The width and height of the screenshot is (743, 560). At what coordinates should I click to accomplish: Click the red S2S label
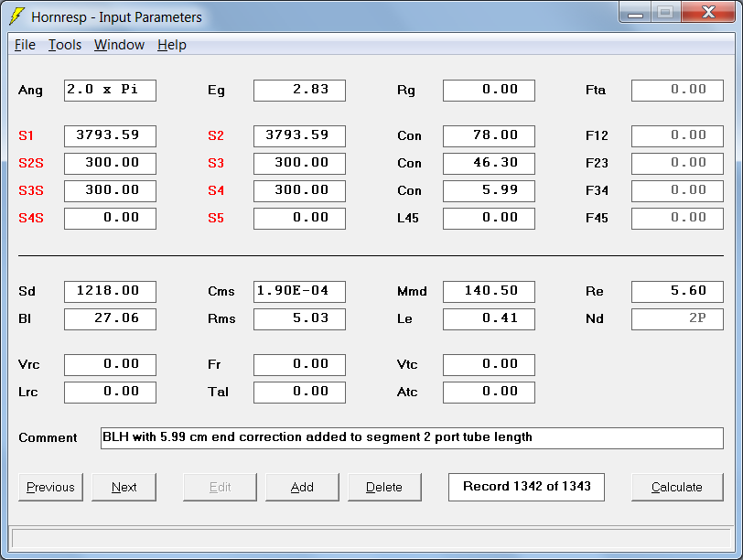[31, 164]
